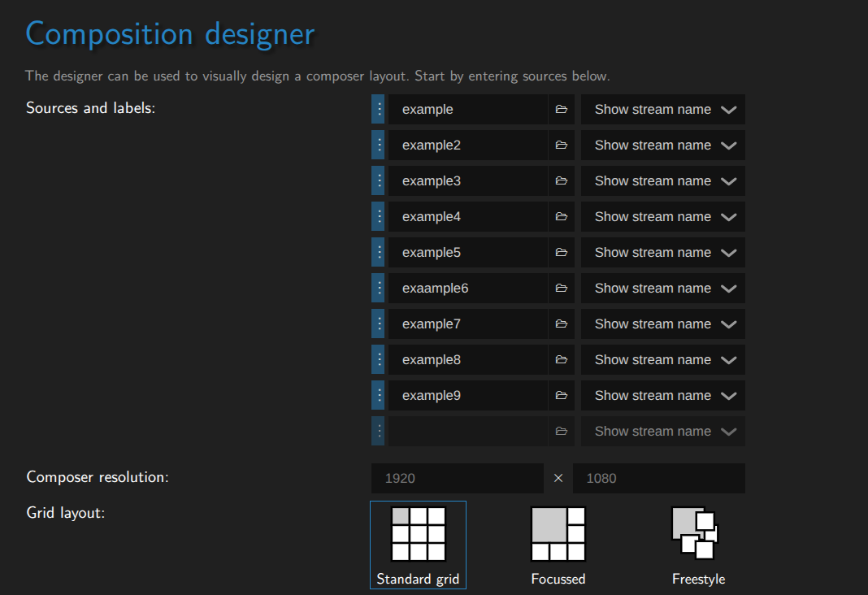The height and width of the screenshot is (595, 868).
Task: Open the folder browser for example7
Action: click(x=562, y=324)
